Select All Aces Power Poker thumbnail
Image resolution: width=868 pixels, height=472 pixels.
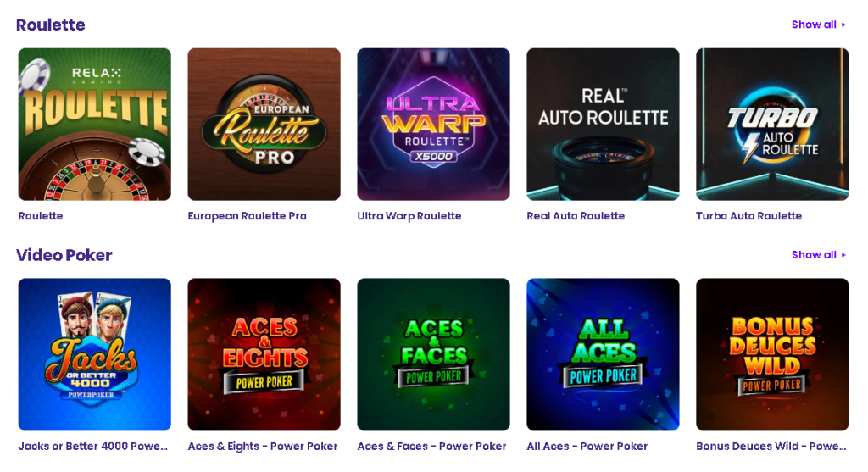(603, 354)
